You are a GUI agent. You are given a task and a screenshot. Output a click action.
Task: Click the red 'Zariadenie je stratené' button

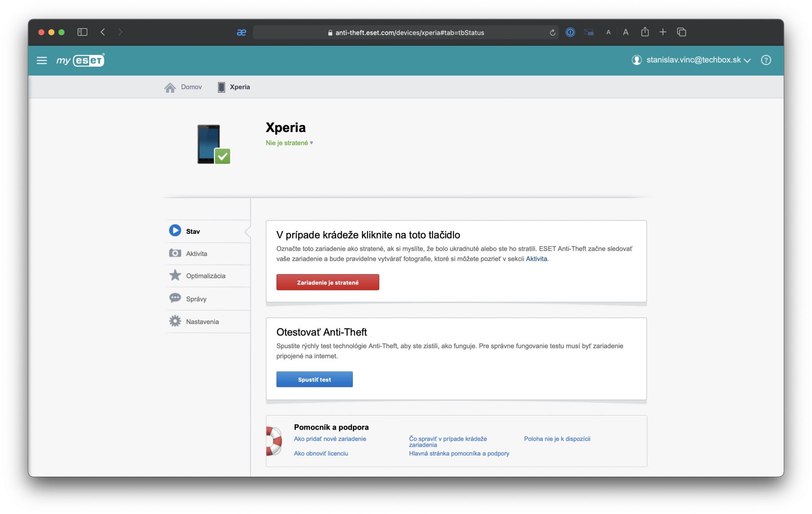click(x=327, y=282)
